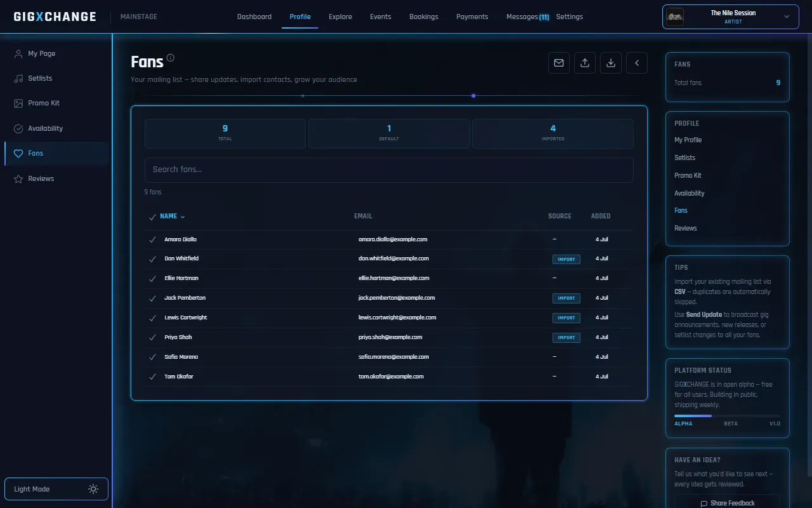Open the Explore tab
This screenshot has width=812, height=508.
340,17
